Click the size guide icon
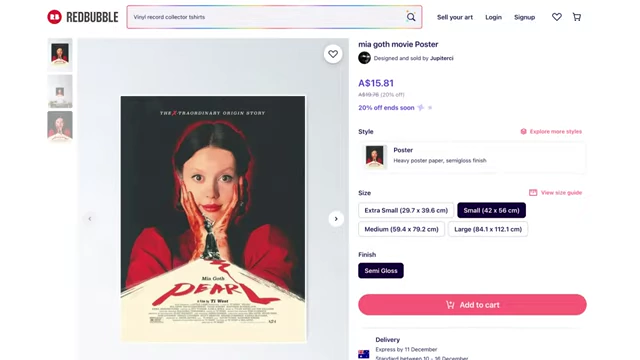 coord(533,193)
